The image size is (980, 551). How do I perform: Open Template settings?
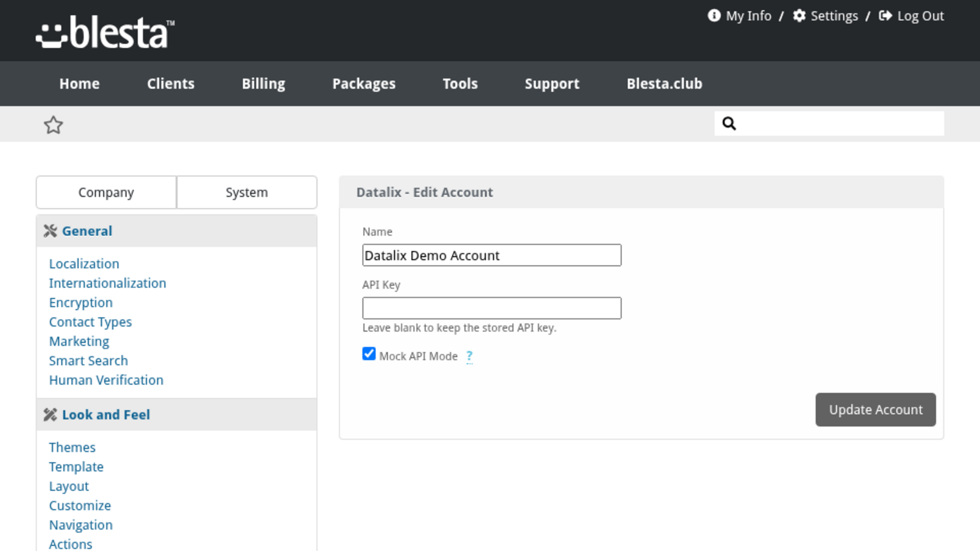tap(76, 467)
